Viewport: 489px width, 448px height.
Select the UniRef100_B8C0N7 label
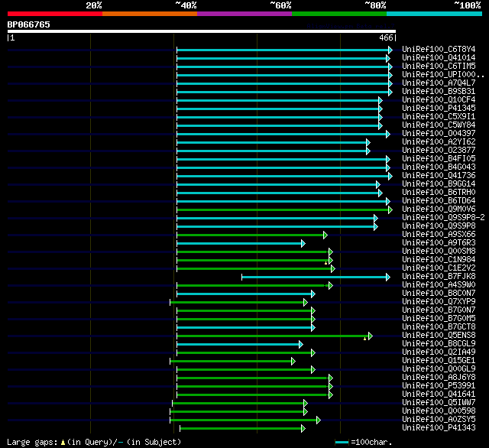pyautogui.click(x=439, y=294)
